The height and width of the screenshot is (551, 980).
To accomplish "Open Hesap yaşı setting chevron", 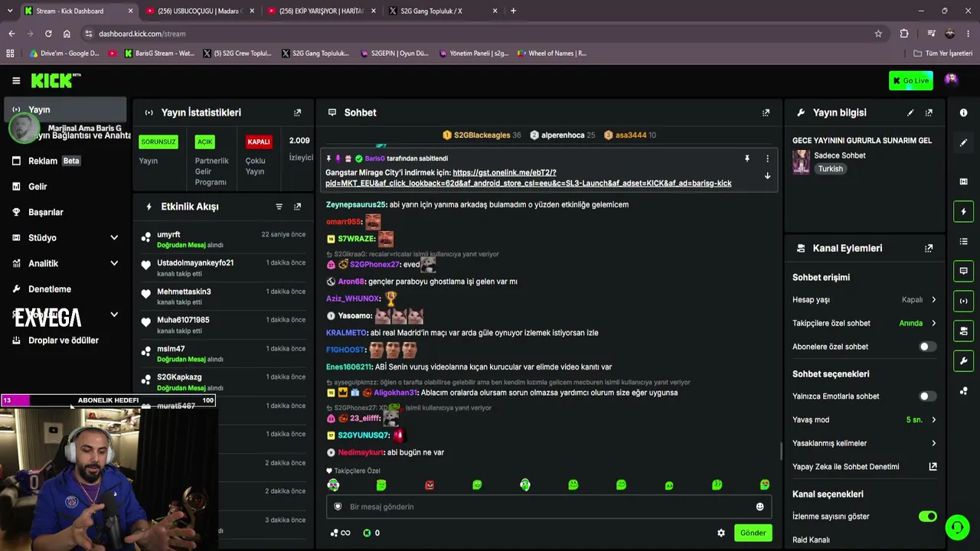I will click(933, 300).
